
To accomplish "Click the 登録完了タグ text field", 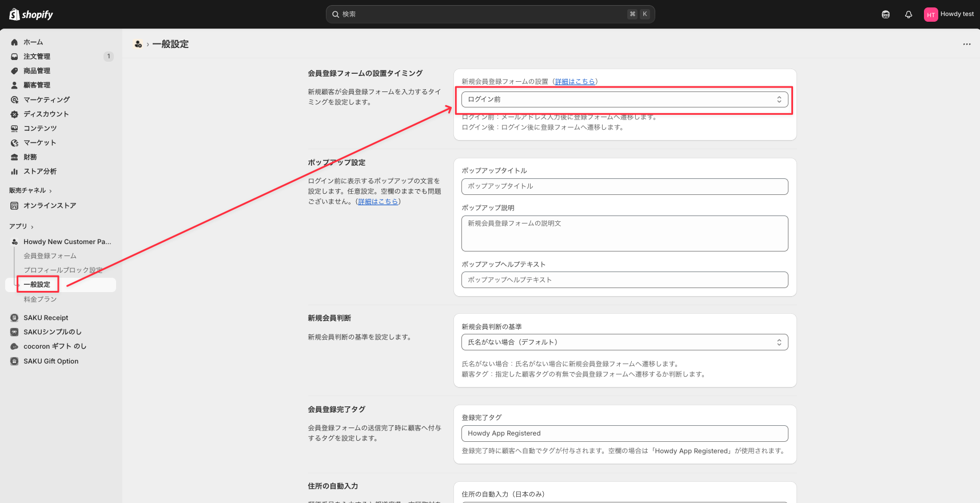I will tap(624, 433).
